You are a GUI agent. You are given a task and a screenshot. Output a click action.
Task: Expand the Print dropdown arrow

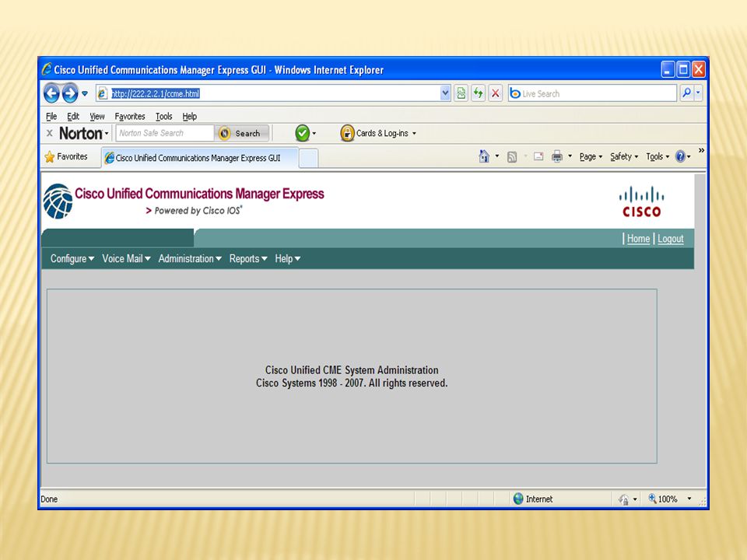(570, 156)
